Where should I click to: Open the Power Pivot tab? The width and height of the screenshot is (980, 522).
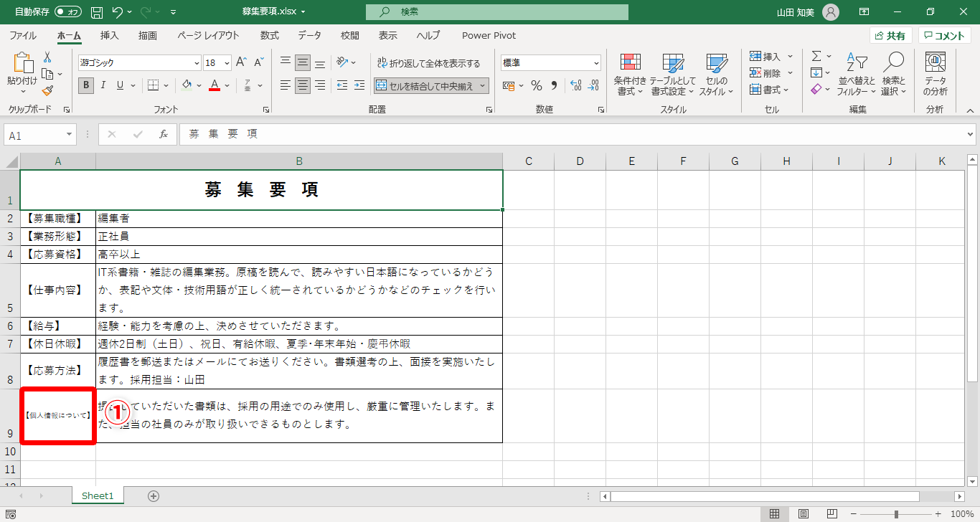click(x=489, y=35)
